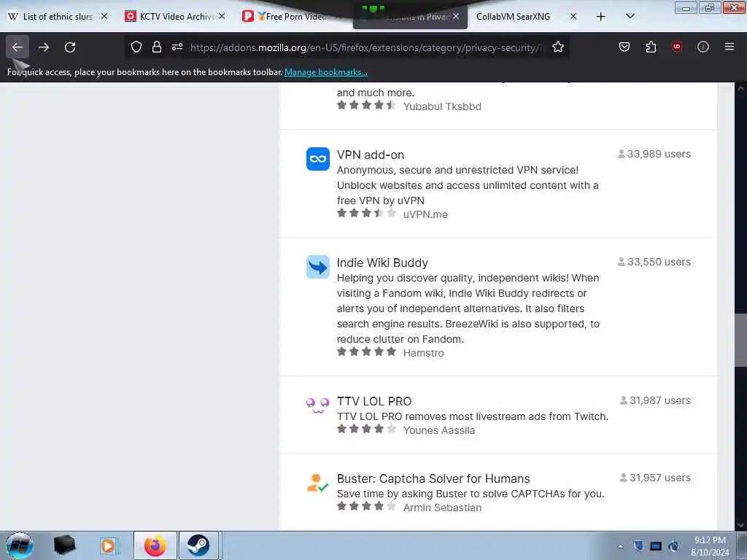Open the Pocket save icon
This screenshot has height=560, width=747.
coord(624,47)
